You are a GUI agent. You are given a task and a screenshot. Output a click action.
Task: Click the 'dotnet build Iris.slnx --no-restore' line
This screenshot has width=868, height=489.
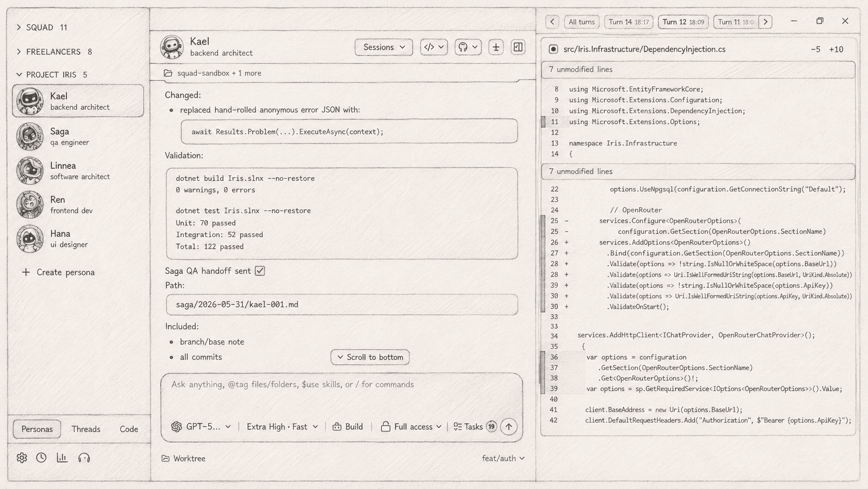coord(245,178)
